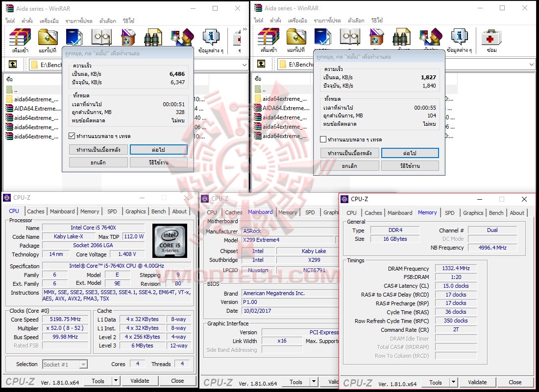Open the Socket #1 selection dropdown
Image resolution: width=539 pixels, height=392 pixels.
point(83,365)
